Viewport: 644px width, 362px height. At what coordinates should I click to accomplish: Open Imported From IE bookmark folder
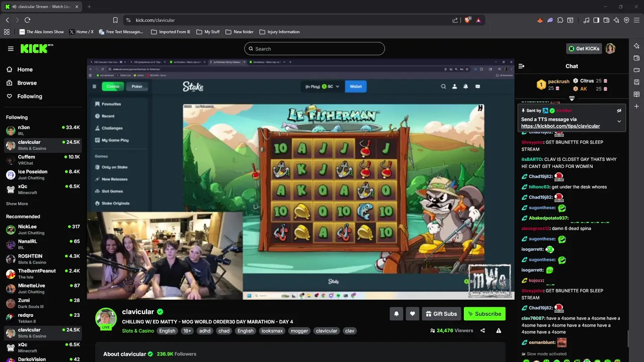(x=171, y=32)
